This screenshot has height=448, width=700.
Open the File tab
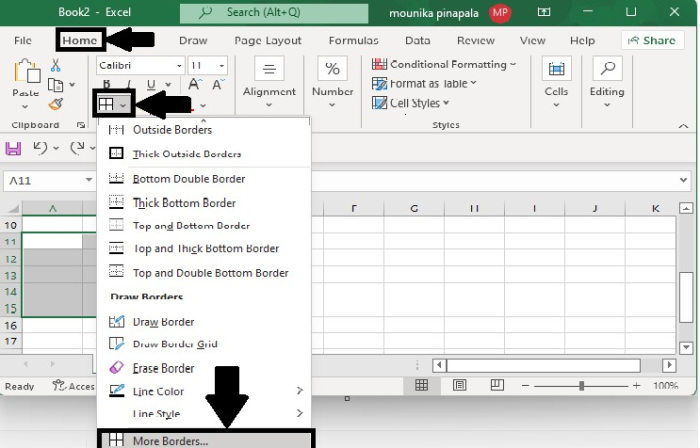(x=23, y=41)
